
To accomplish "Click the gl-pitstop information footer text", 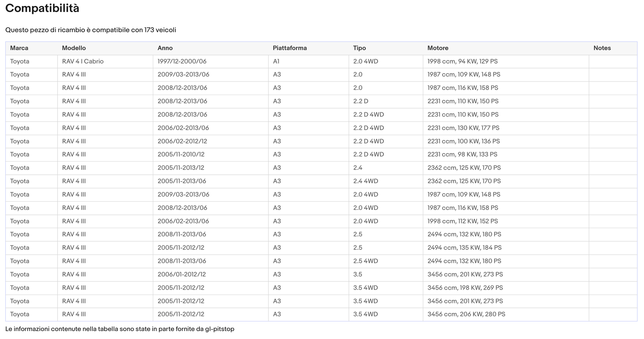I will click(x=120, y=329).
